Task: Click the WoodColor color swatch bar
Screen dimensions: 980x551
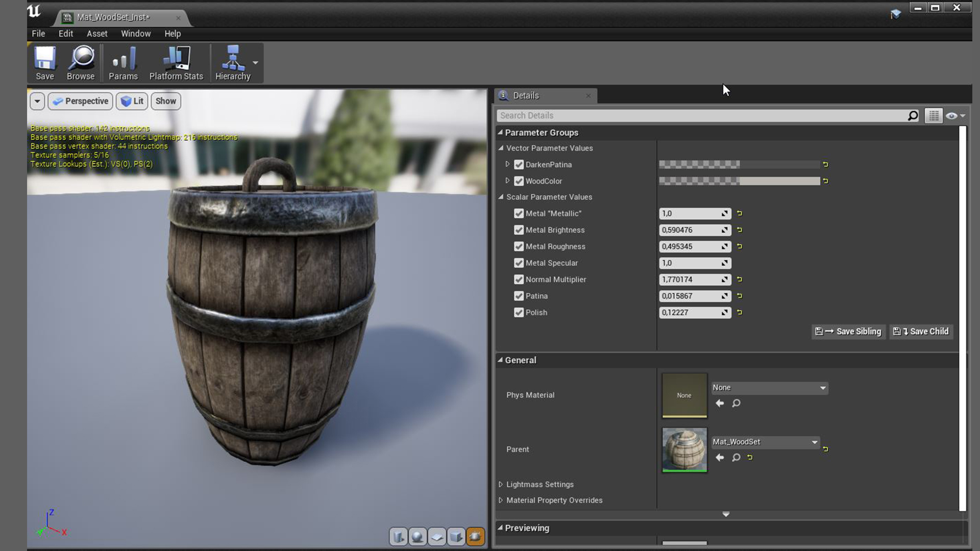Action: click(x=739, y=181)
